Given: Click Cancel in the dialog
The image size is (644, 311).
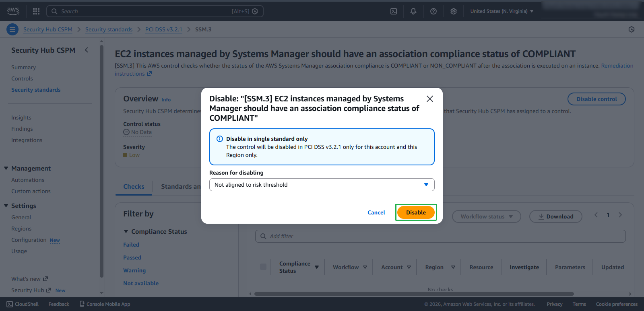Looking at the screenshot, I should (376, 212).
